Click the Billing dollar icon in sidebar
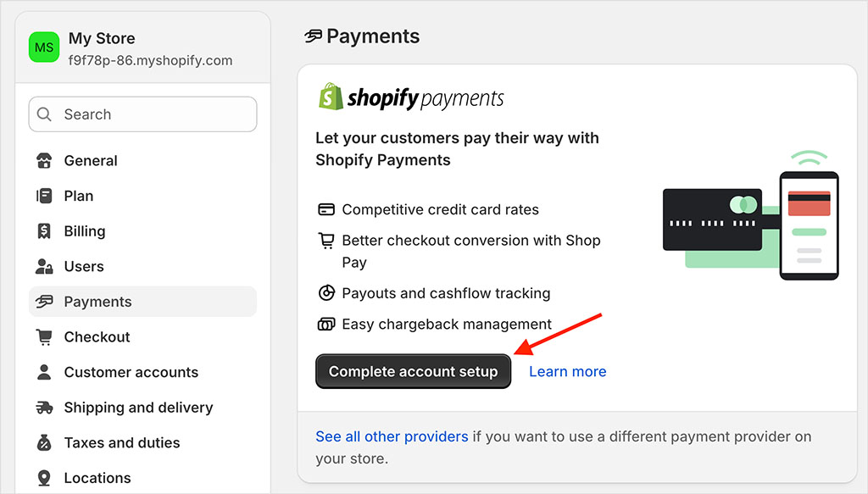Screen dimensions: 868x494 42,230
